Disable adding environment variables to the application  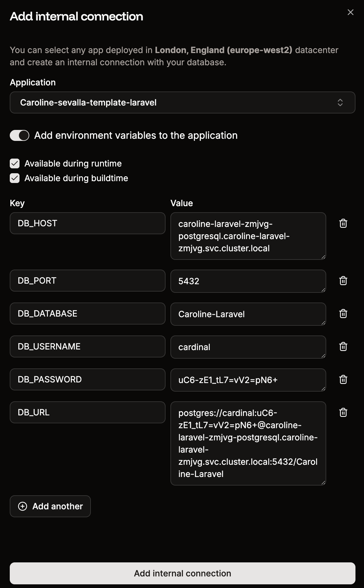[19, 135]
